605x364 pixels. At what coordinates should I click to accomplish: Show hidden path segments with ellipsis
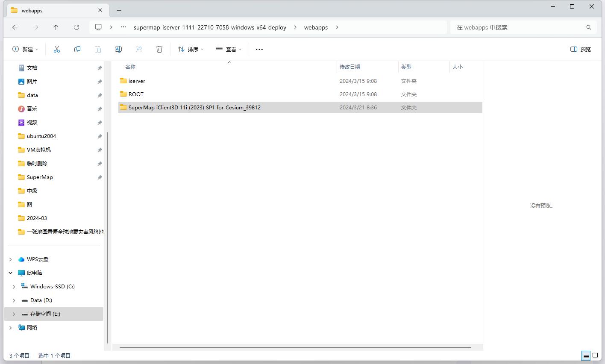(123, 27)
